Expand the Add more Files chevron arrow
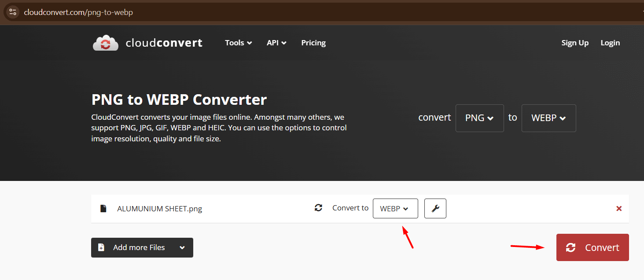Image resolution: width=644 pixels, height=280 pixels. tap(182, 247)
